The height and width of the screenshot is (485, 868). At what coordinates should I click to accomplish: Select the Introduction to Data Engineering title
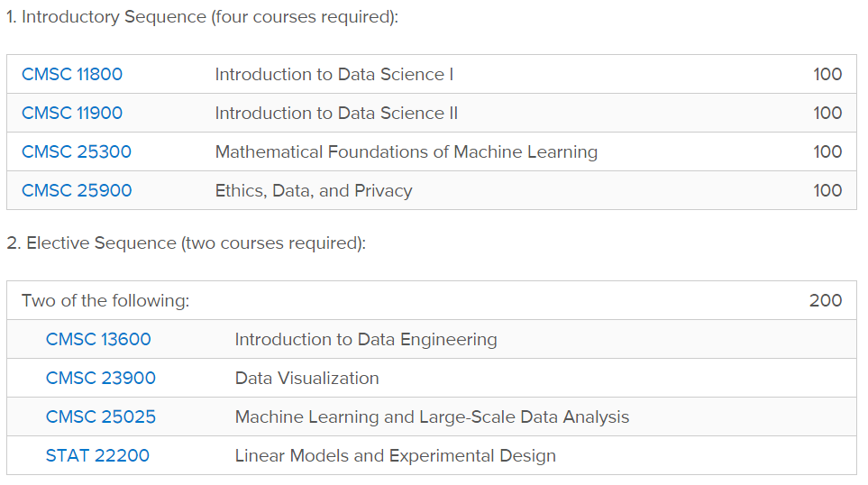click(365, 340)
